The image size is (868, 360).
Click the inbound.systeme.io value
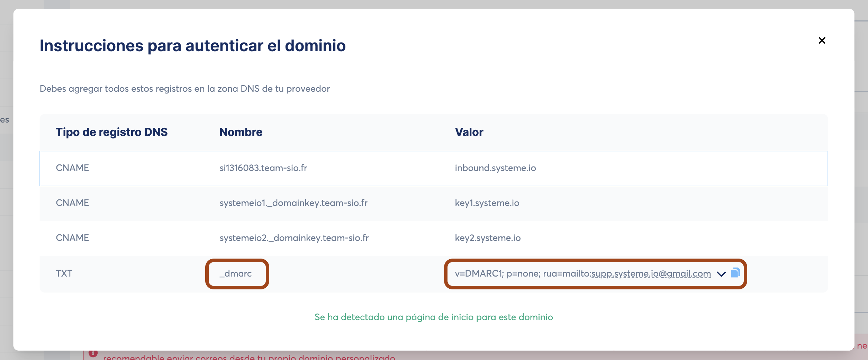[495, 168]
